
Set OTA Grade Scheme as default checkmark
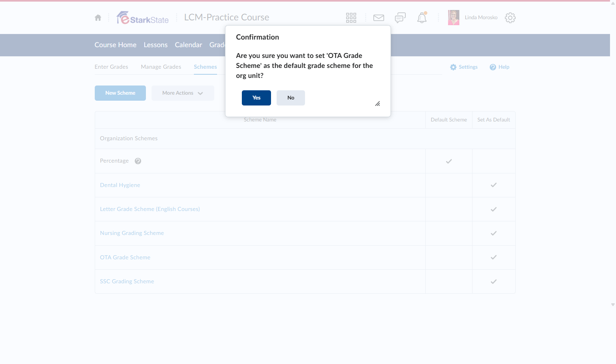tap(494, 257)
